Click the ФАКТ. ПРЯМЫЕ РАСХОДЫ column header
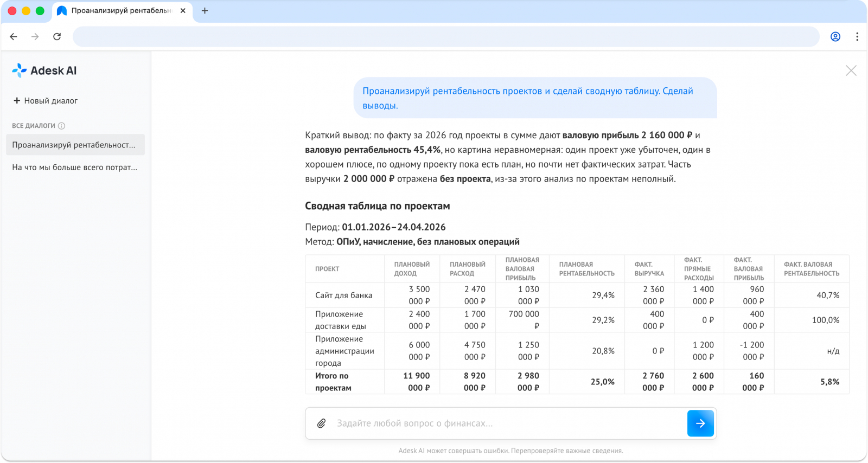 699,269
